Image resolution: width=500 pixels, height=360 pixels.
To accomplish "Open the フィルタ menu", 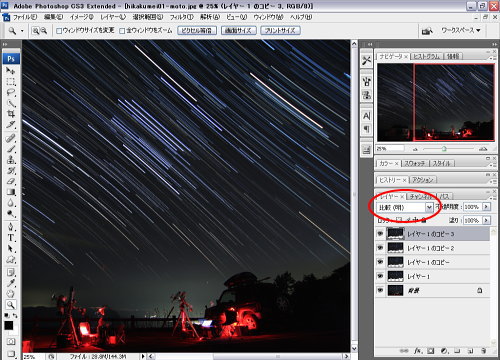I will 182,17.
